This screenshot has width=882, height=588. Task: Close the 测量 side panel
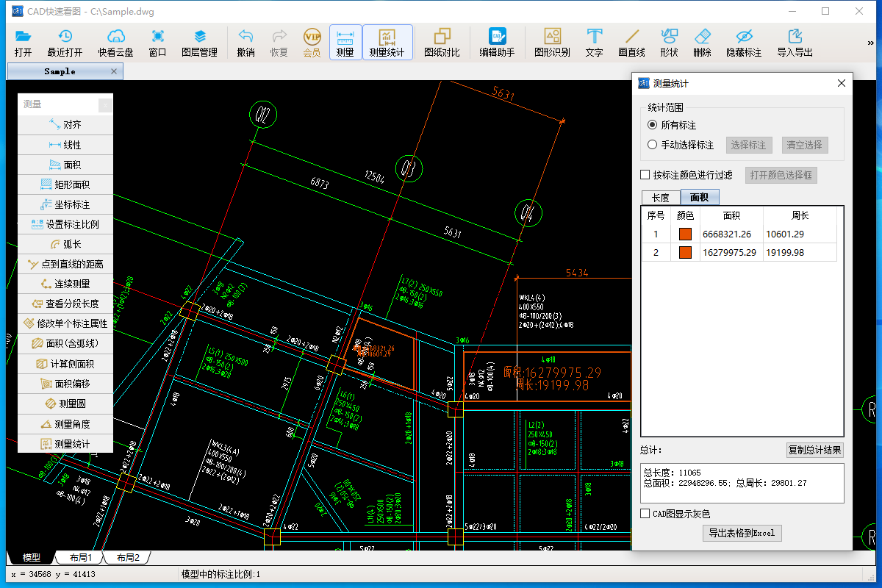(106, 105)
